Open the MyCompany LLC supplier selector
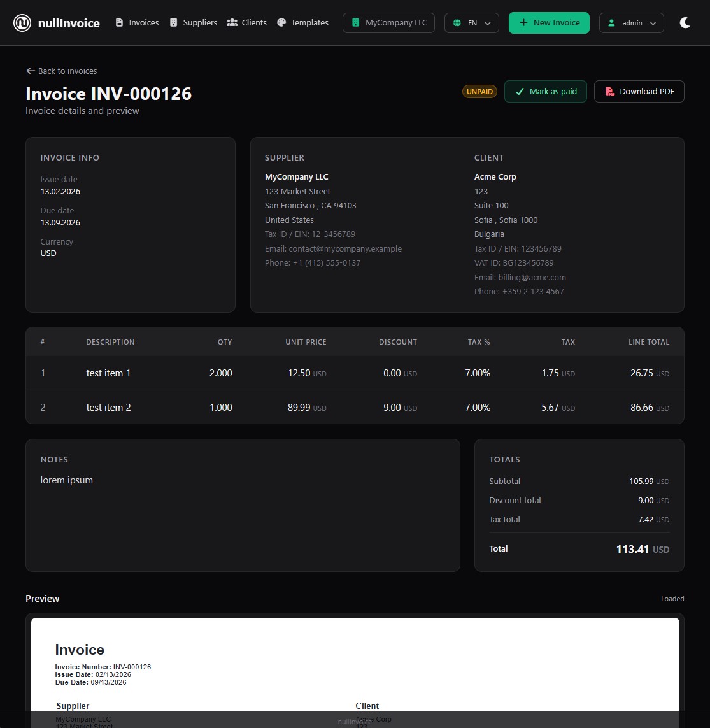This screenshot has width=710, height=728. pos(388,23)
